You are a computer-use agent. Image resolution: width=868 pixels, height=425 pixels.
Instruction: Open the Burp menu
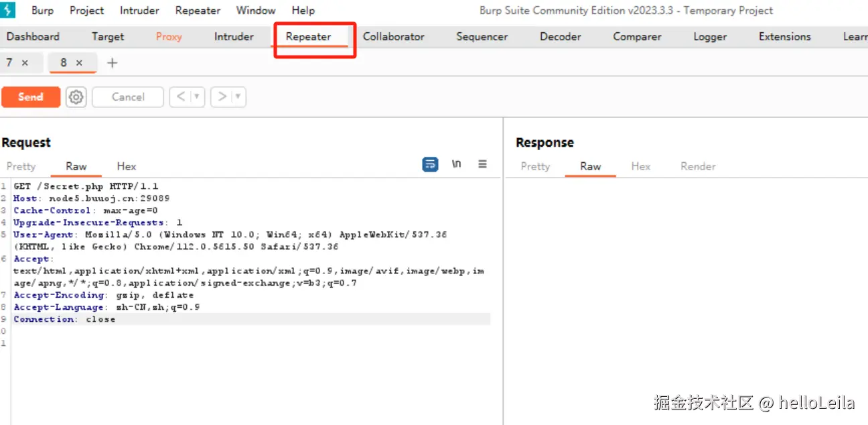pos(42,10)
